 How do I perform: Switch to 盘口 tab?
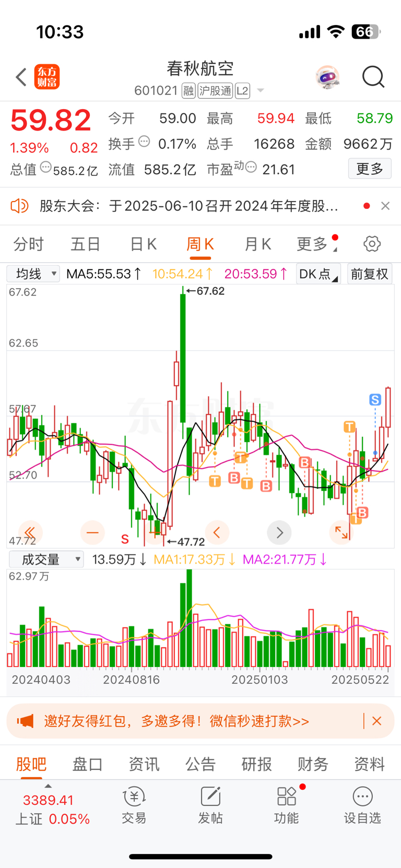click(88, 764)
